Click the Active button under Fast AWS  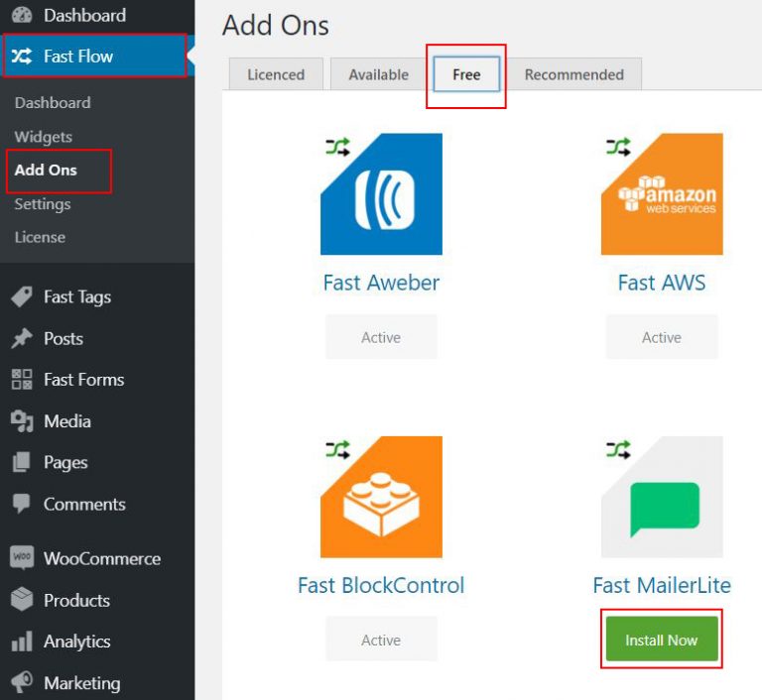coord(662,337)
